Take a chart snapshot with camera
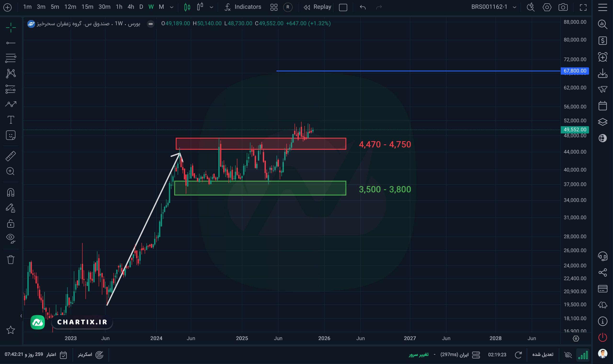The width and height of the screenshot is (613, 364). click(x=563, y=7)
